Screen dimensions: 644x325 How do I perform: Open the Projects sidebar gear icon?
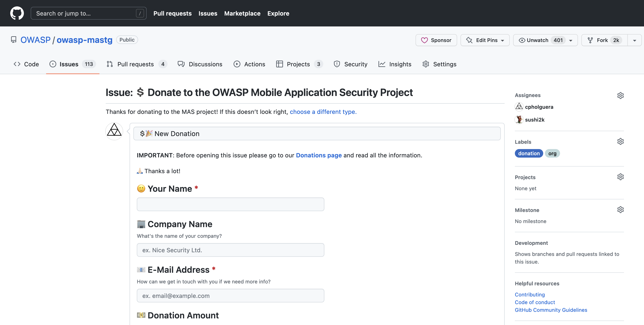coord(620,177)
